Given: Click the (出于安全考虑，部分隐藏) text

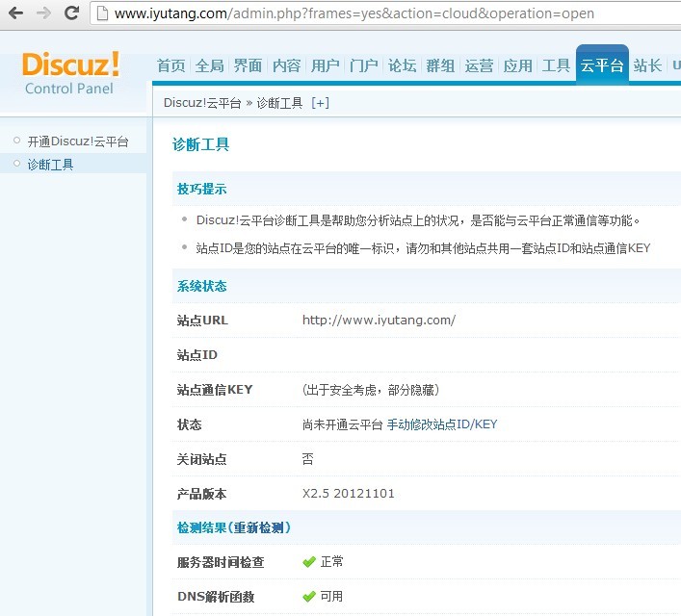Looking at the screenshot, I should point(371,390).
